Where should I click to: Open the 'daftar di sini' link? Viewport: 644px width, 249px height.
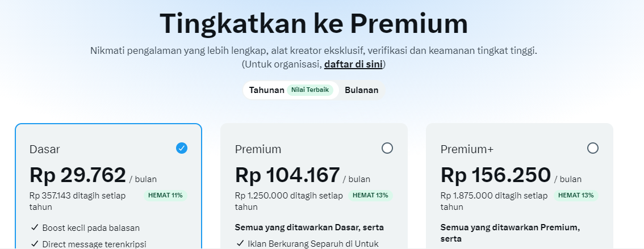[x=353, y=64]
